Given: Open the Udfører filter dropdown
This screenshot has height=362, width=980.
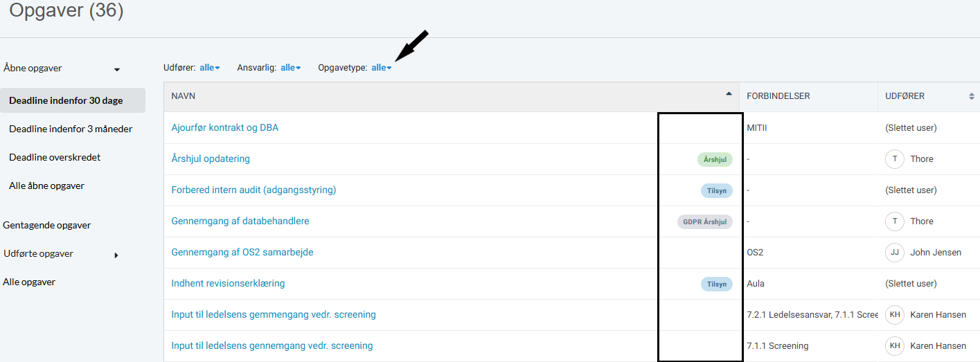Looking at the screenshot, I should click(x=209, y=68).
